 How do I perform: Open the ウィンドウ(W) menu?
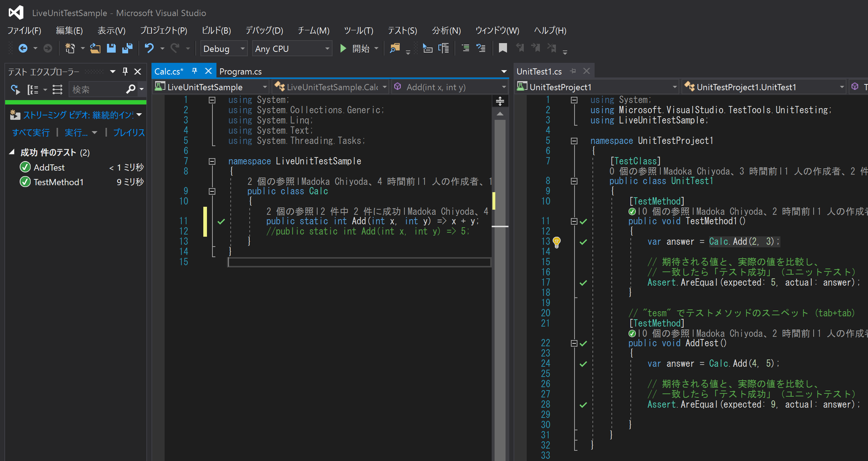click(x=497, y=30)
